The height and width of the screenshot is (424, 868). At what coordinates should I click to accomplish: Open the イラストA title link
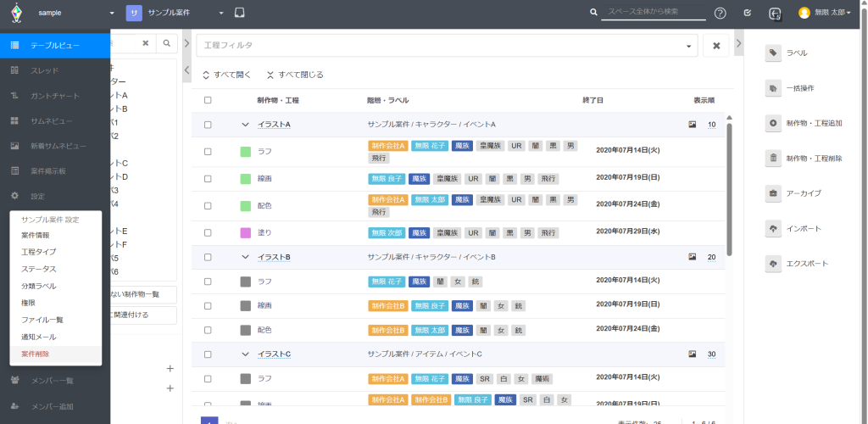tap(274, 125)
